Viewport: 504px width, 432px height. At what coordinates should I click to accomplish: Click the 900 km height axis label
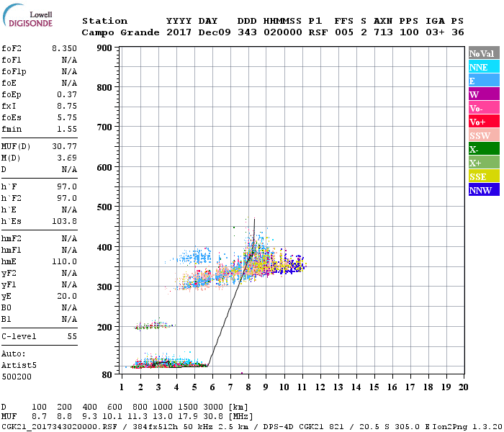pyautogui.click(x=104, y=48)
